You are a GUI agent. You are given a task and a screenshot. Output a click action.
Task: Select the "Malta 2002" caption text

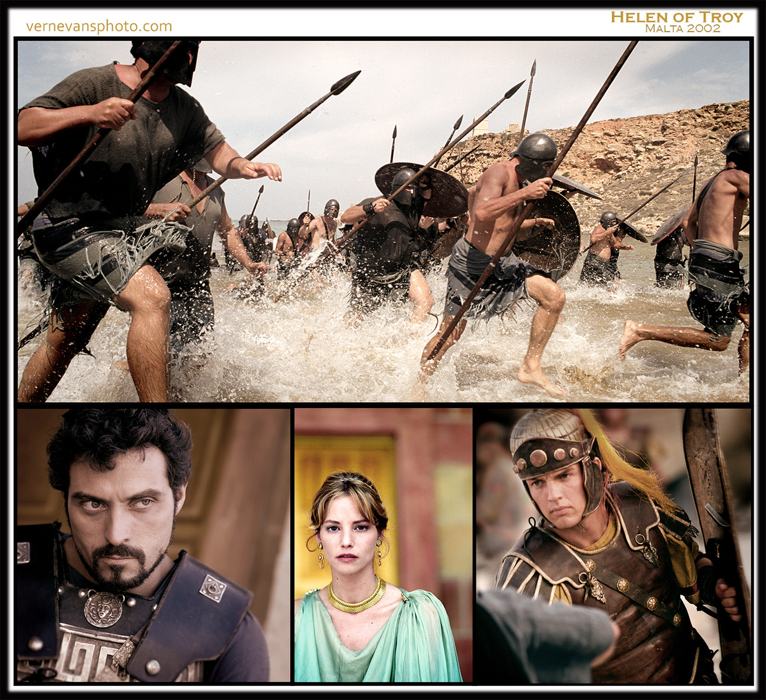point(683,28)
